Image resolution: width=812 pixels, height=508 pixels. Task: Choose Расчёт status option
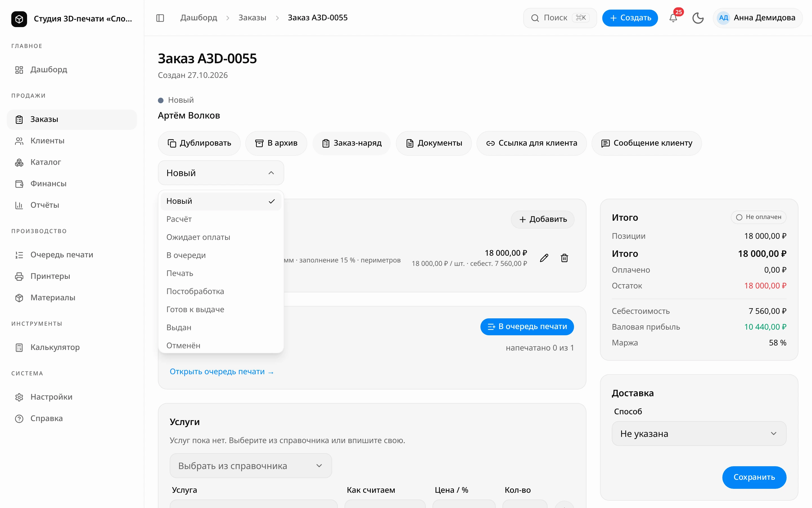pos(221,219)
